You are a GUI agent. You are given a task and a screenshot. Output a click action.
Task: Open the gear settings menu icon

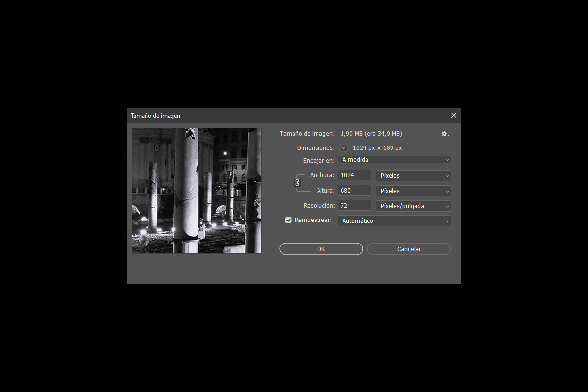(445, 134)
